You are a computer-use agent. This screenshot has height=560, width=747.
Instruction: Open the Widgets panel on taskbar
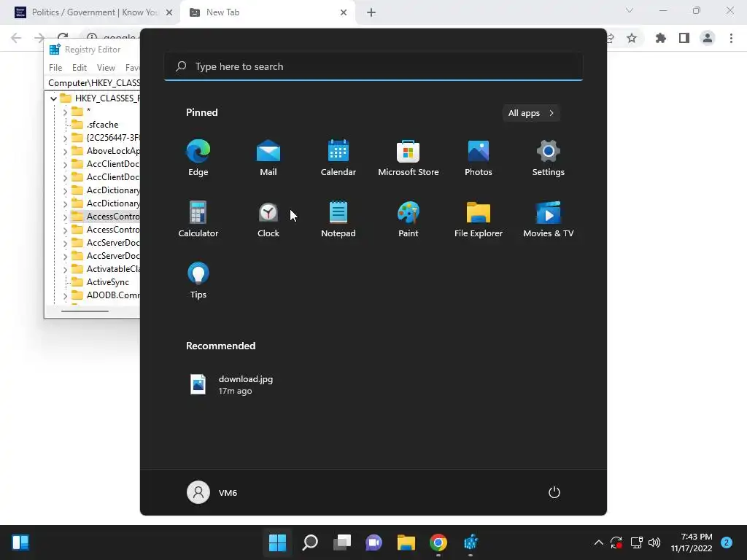click(x=20, y=542)
